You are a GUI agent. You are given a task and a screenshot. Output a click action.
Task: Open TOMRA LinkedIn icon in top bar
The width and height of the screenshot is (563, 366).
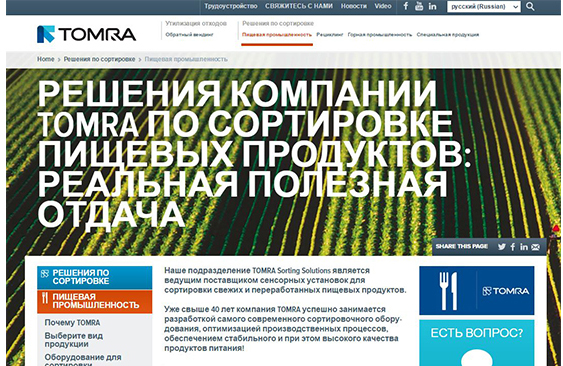click(432, 6)
